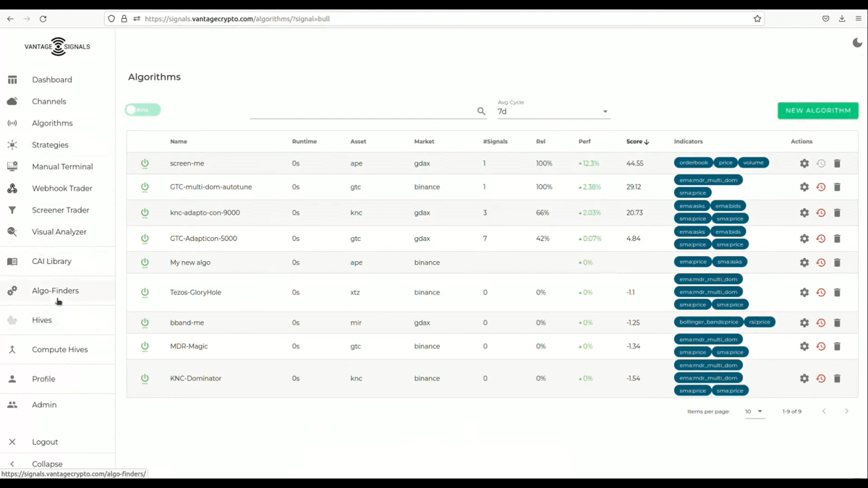Switch to dark mode moon icon

pos(857,43)
